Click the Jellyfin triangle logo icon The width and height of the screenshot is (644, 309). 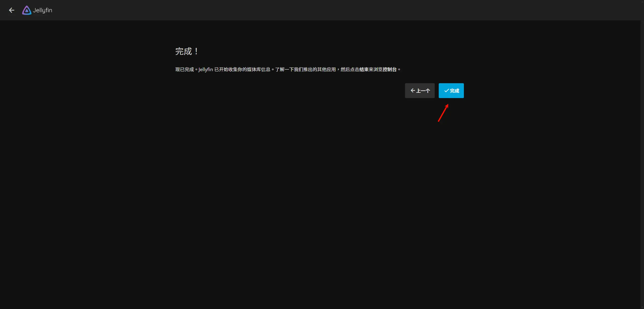(x=27, y=10)
